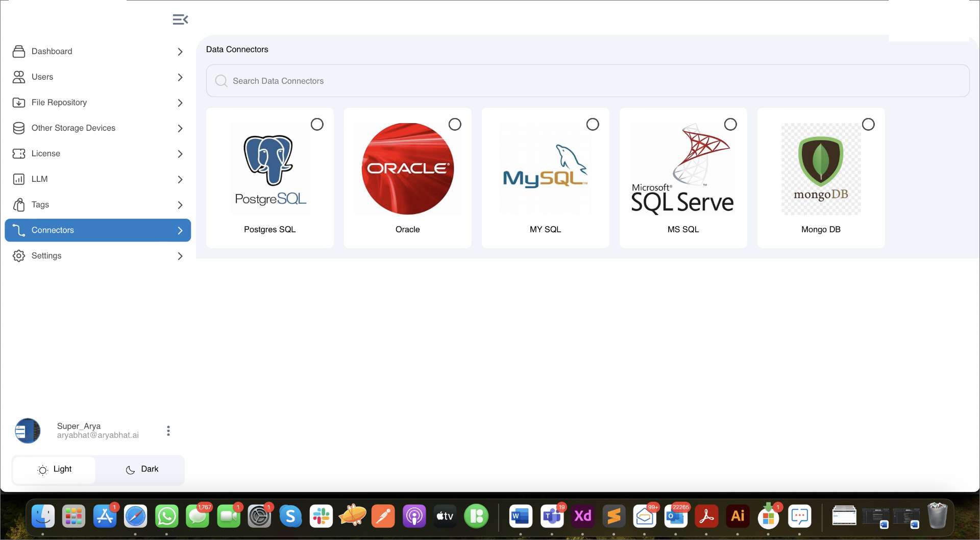The width and height of the screenshot is (980, 540).
Task: Expand the Tags chevron
Action: 180,205
